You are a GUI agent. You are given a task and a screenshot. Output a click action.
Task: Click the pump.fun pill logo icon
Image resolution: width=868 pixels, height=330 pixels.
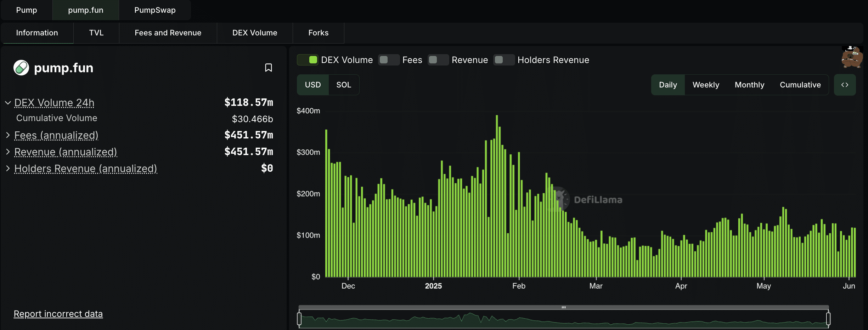pyautogui.click(x=21, y=68)
